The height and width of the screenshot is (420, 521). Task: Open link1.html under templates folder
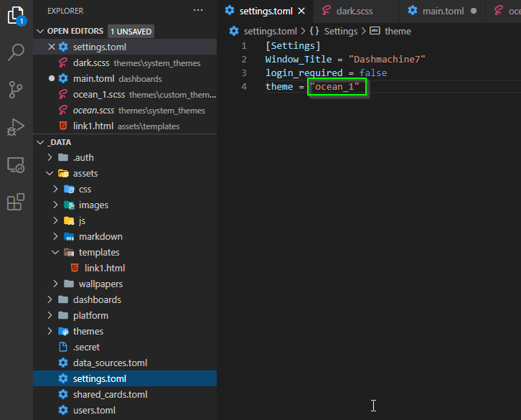pos(125,268)
